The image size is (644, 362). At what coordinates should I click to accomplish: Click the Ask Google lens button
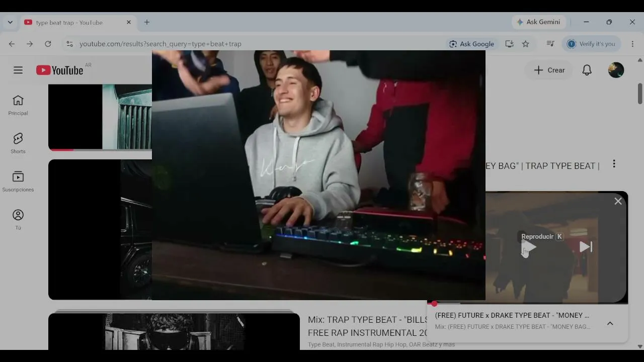pyautogui.click(x=472, y=44)
